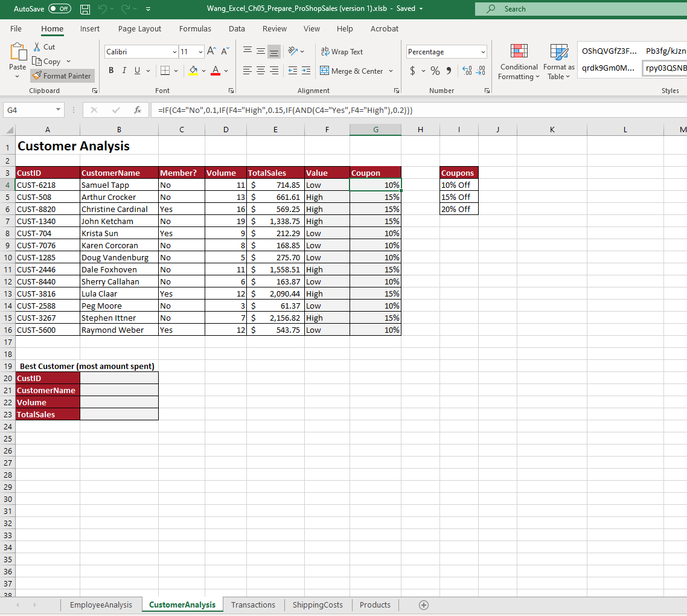Click Top Align icon

pyautogui.click(x=248, y=51)
